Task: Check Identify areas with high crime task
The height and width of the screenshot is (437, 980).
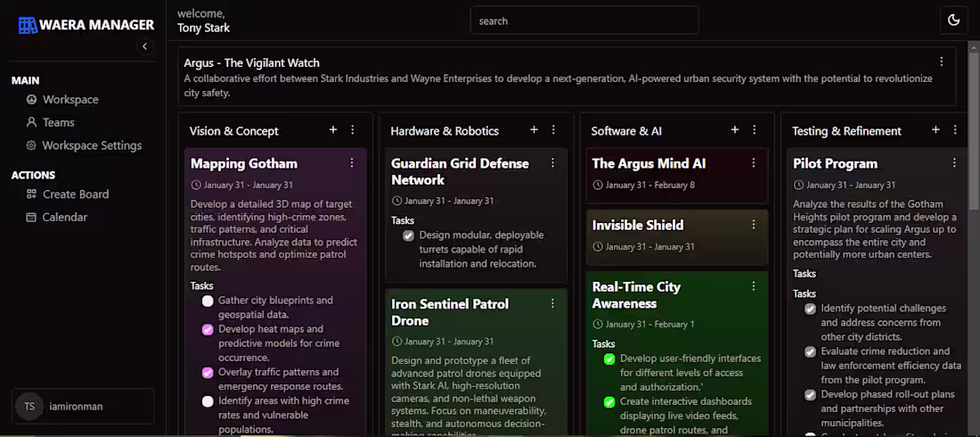Action: (x=208, y=402)
